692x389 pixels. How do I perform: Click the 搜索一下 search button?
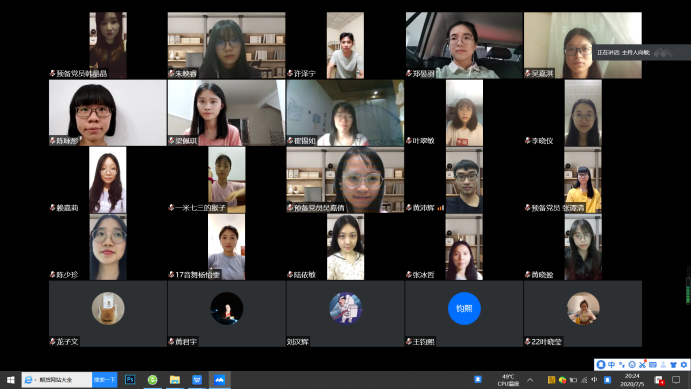[x=105, y=380]
